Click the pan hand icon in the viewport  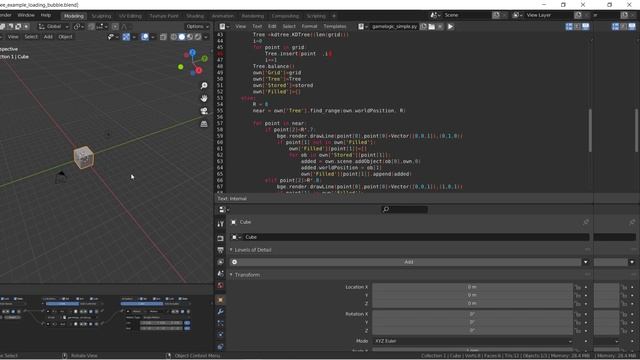coord(204,98)
